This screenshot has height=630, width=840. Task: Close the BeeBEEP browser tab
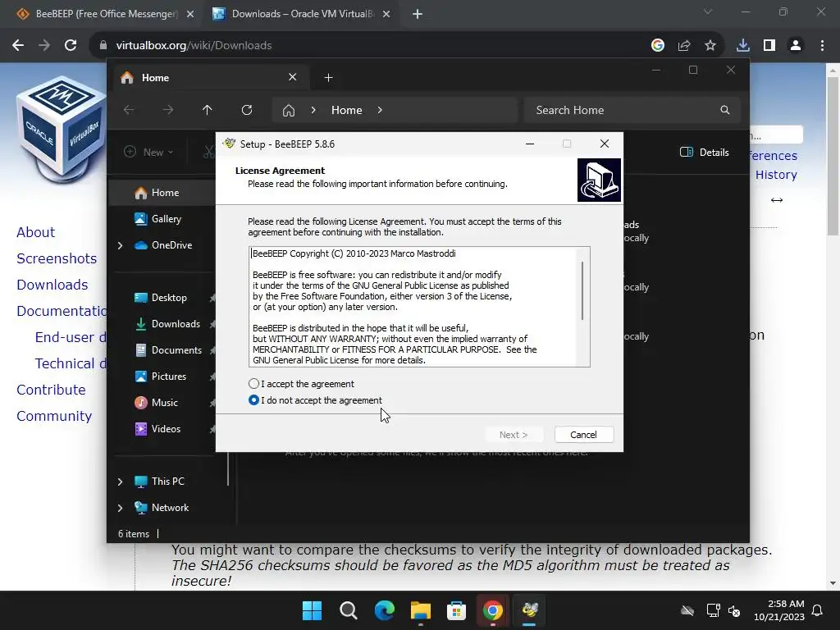tap(190, 14)
